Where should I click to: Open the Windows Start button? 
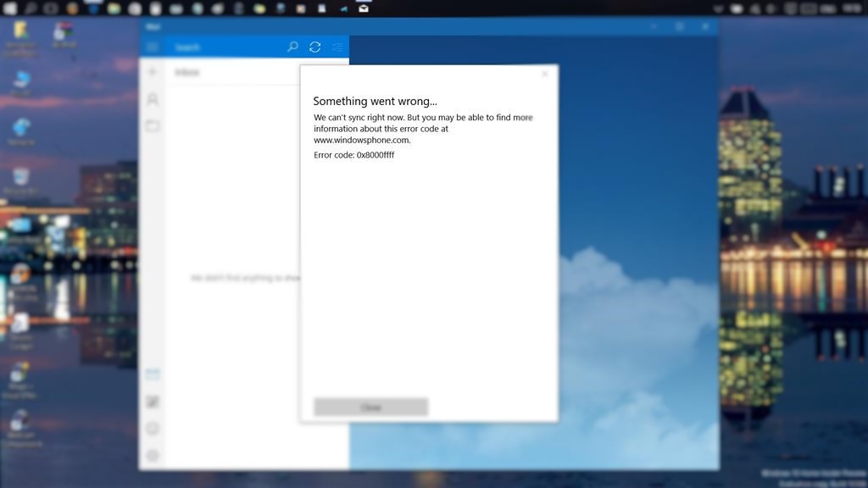pyautogui.click(x=10, y=8)
